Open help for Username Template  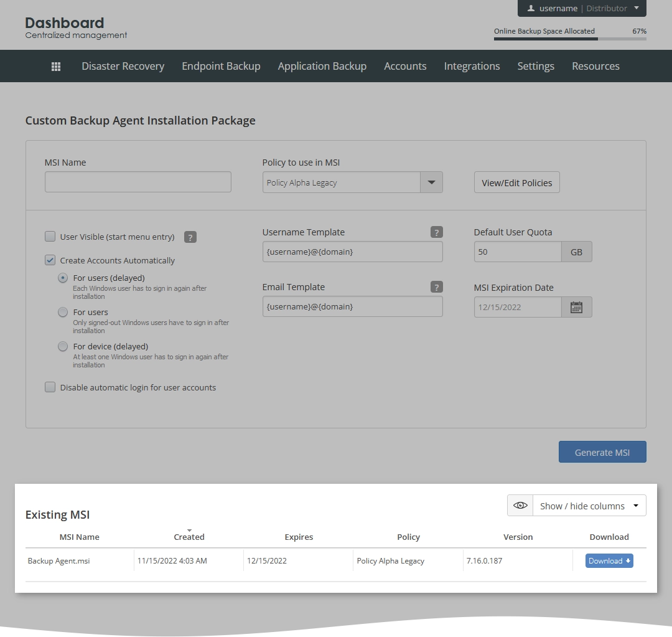(436, 232)
